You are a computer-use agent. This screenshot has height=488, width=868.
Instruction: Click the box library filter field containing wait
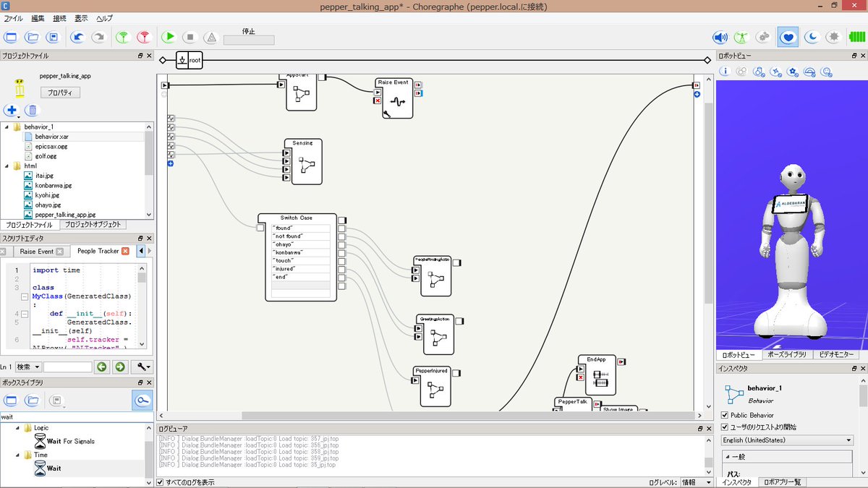tap(77, 417)
